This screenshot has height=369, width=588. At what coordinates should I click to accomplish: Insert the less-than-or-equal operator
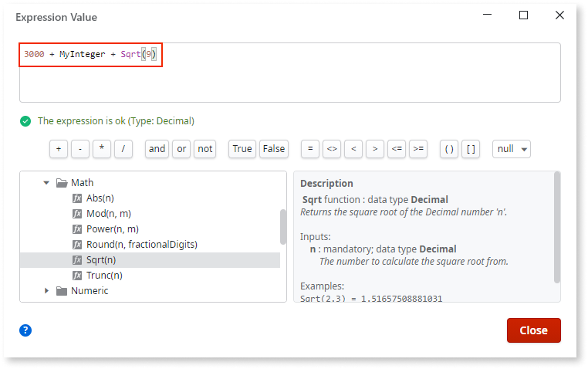click(397, 149)
